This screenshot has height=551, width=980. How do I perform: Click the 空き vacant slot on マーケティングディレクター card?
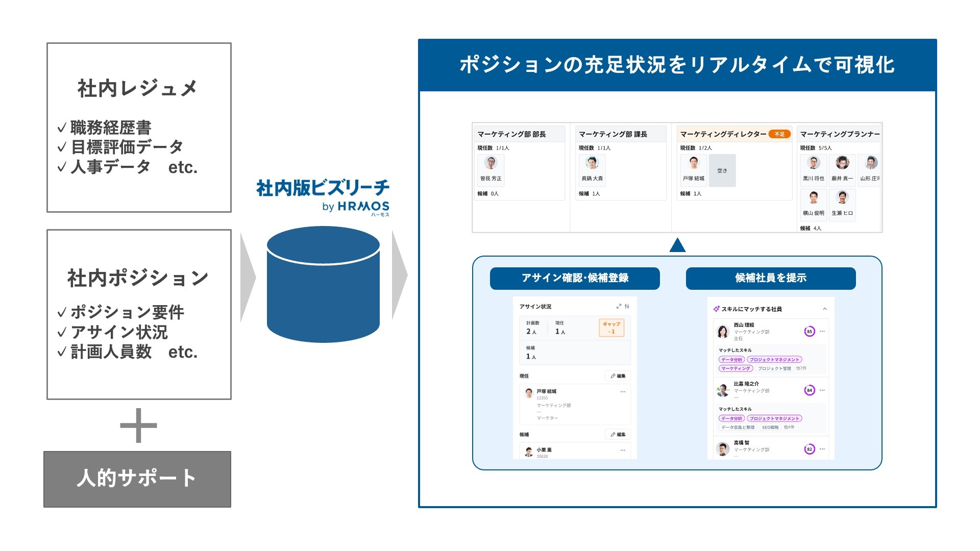(x=722, y=170)
